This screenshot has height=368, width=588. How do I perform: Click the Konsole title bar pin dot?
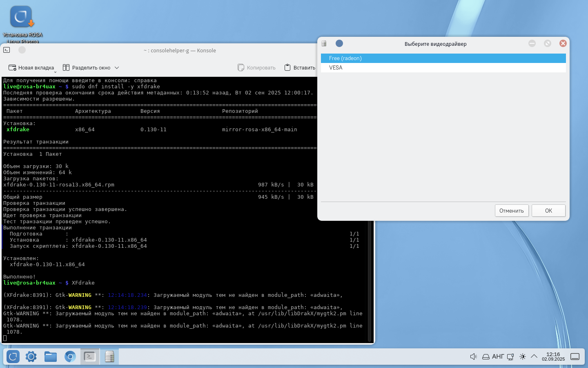click(x=22, y=50)
